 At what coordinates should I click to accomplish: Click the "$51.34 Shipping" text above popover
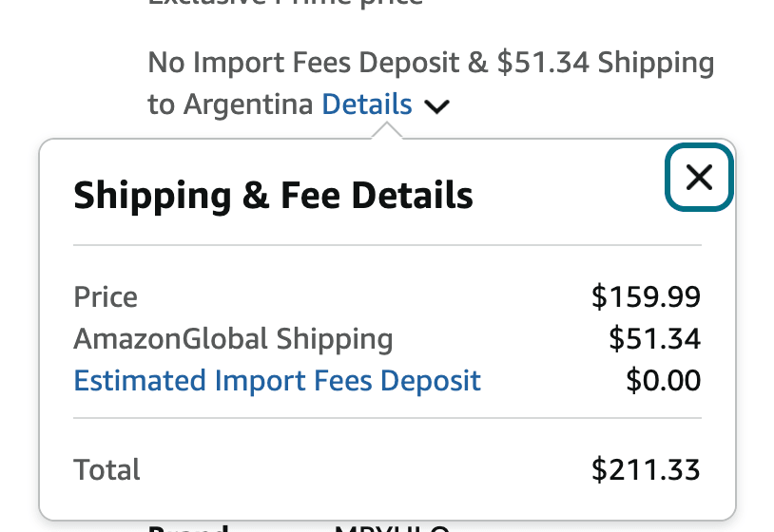[606, 64]
